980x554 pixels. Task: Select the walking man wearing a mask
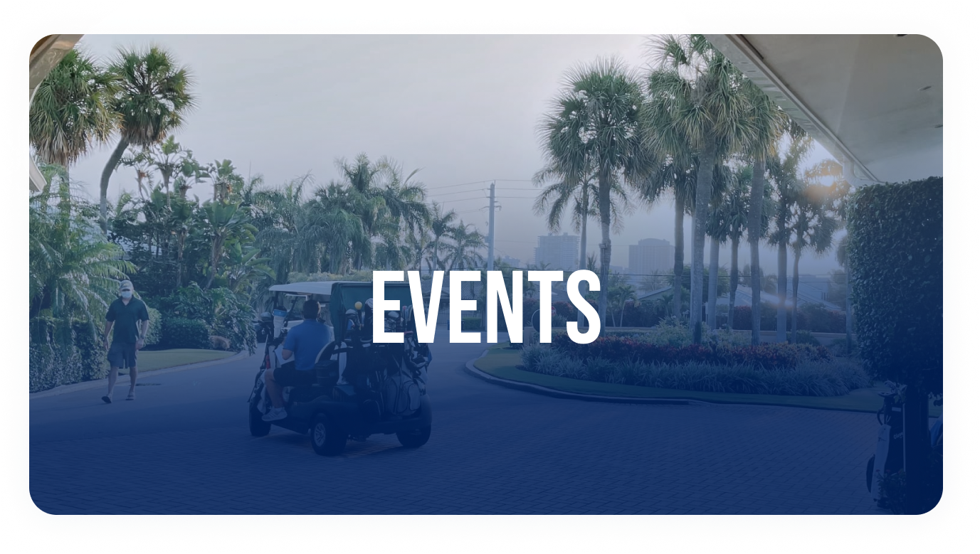(x=125, y=339)
